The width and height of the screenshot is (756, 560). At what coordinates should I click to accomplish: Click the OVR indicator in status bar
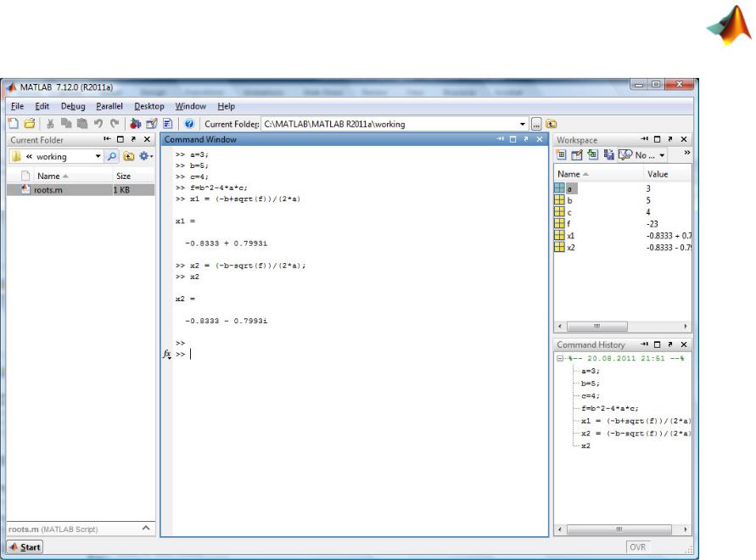click(637, 547)
